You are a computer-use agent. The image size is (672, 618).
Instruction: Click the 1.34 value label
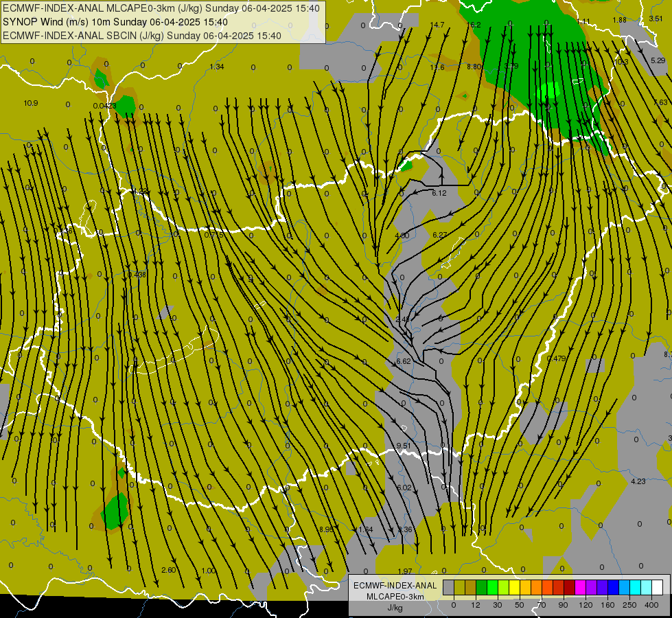[x=217, y=67]
